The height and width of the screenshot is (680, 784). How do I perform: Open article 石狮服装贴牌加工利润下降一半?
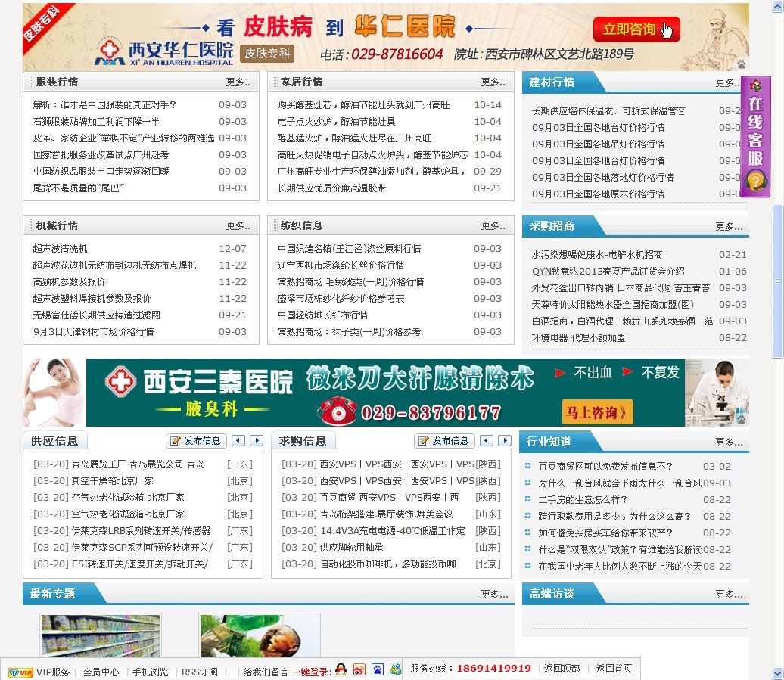pyautogui.click(x=97, y=122)
